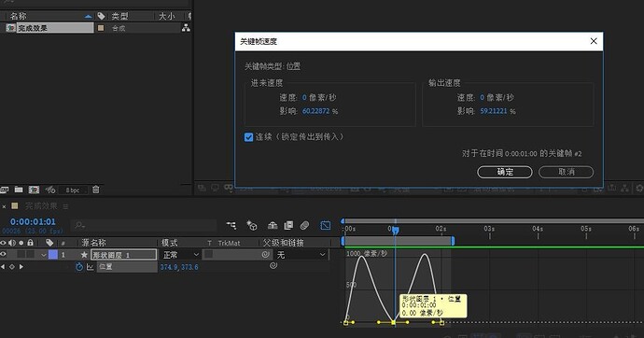Create a new composition via project panel icon

point(34,190)
